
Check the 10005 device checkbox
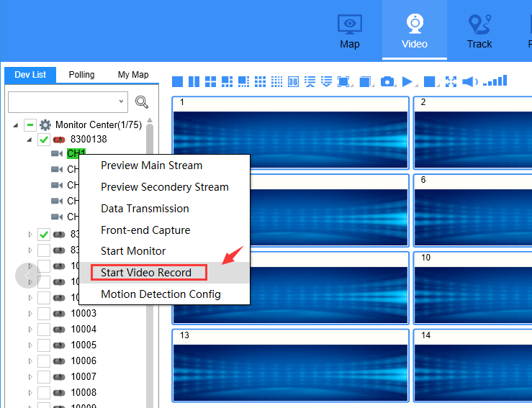[x=44, y=345]
